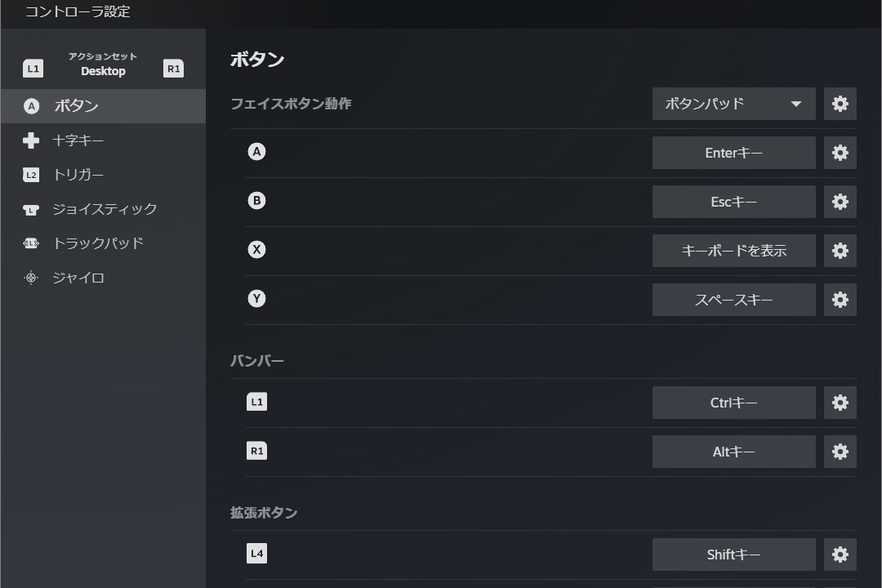The width and height of the screenshot is (882, 588).
Task: Switch to previous action set with L1 icon
Action: [33, 69]
